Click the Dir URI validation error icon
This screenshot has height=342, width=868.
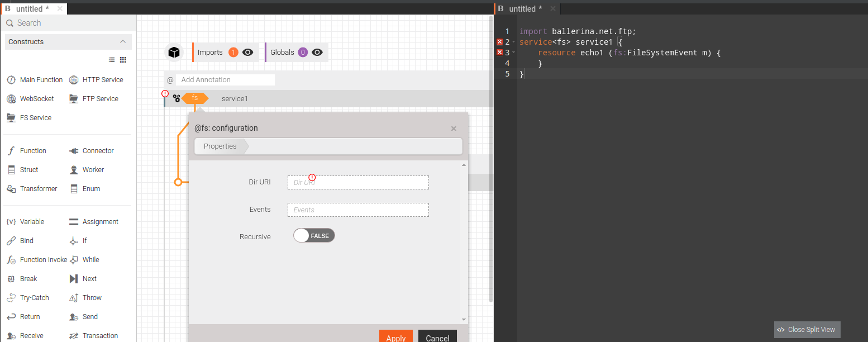(312, 177)
